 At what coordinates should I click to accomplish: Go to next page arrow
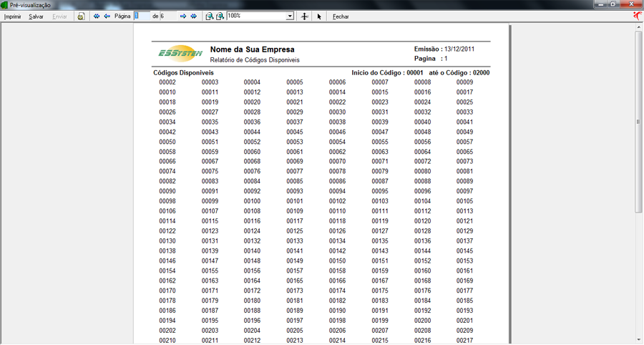(x=183, y=16)
